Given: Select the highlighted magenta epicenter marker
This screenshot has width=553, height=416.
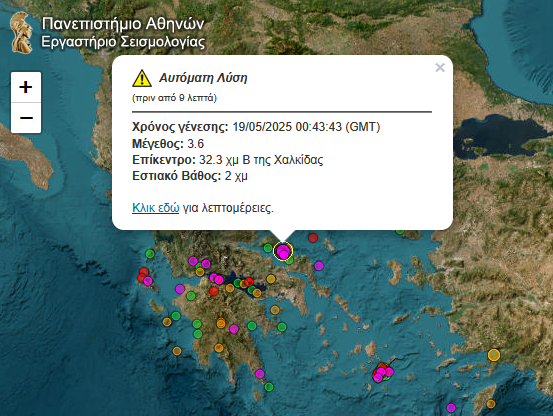Looking at the screenshot, I should coord(283,251).
